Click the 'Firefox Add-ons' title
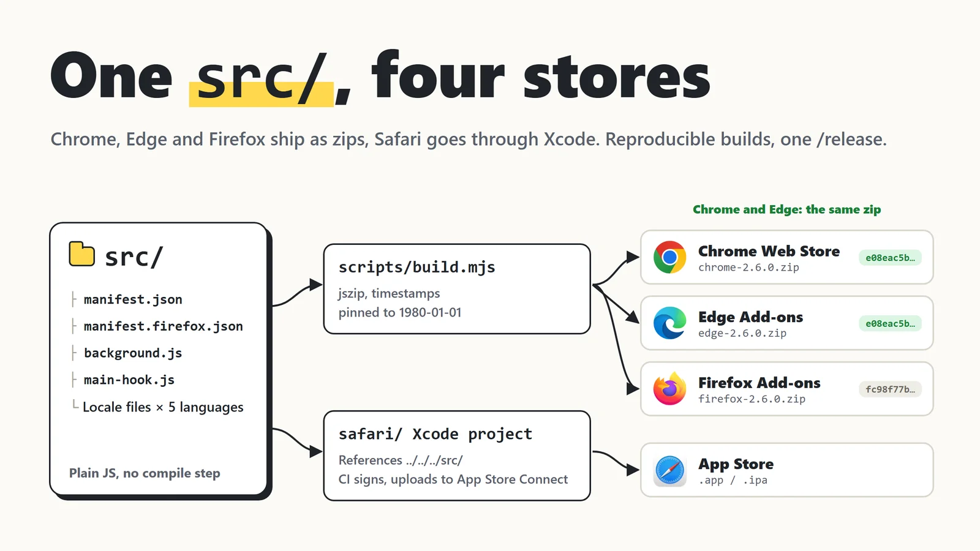This screenshot has width=980, height=551. pos(759,383)
